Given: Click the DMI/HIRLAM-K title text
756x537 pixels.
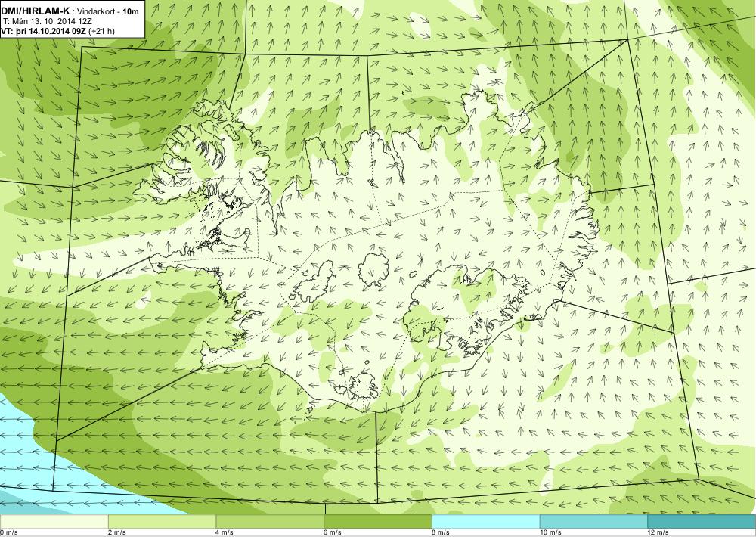Looking at the screenshot, I should (36, 11).
